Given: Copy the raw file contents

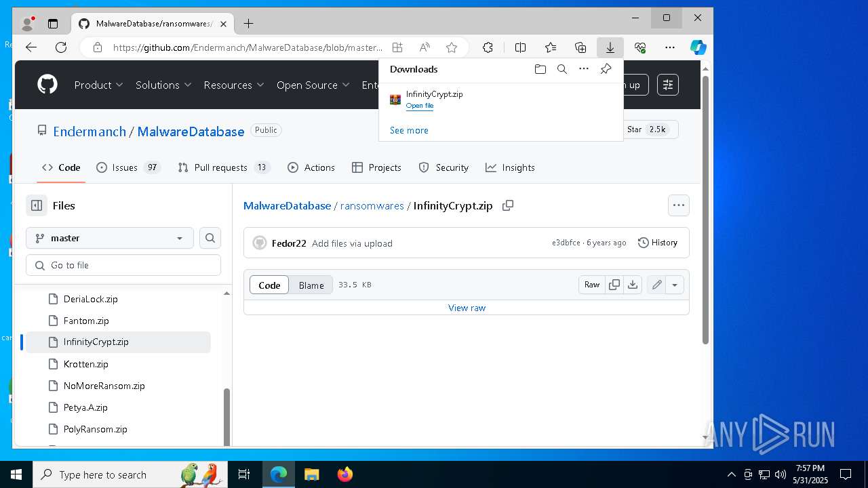Looking at the screenshot, I should pos(614,285).
